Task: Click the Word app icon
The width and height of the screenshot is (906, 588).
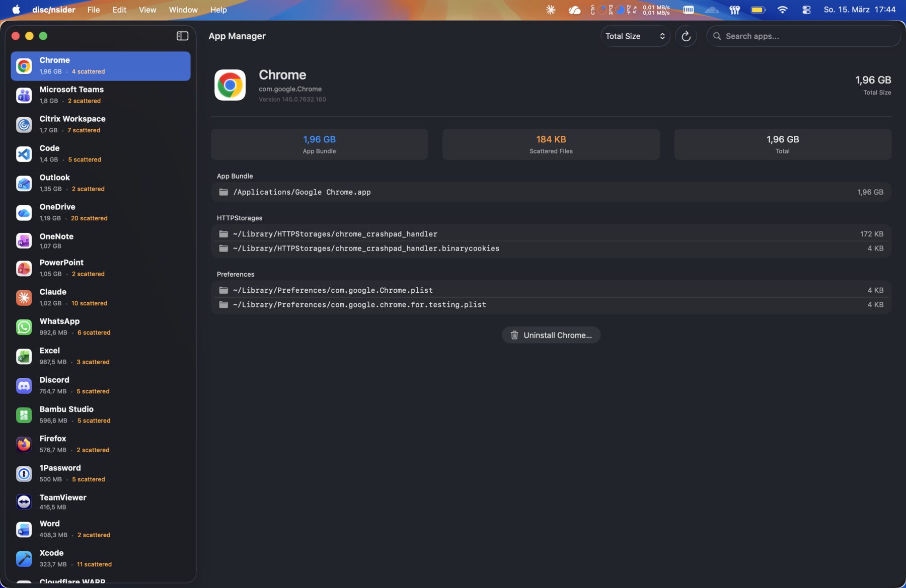Action: (x=24, y=529)
